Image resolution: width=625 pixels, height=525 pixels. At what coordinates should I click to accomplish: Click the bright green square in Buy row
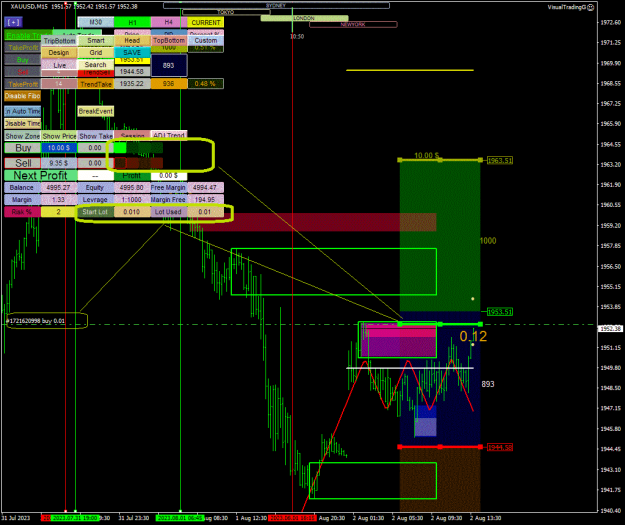point(120,148)
